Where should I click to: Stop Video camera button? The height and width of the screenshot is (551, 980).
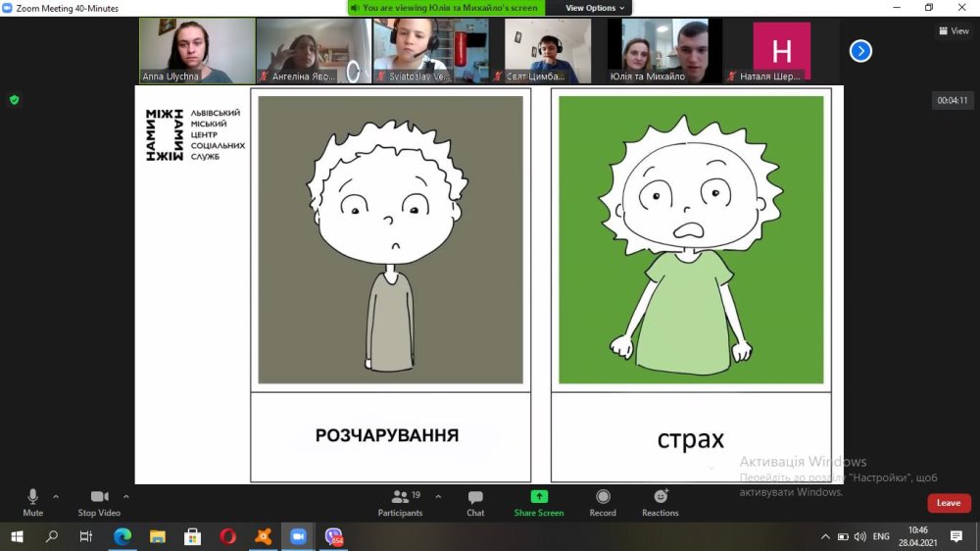pos(99,503)
